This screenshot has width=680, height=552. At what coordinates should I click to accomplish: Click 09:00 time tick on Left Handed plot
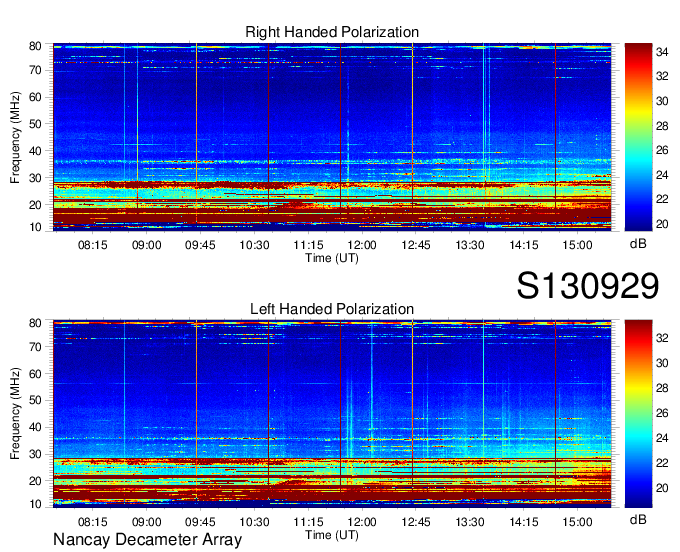pyautogui.click(x=147, y=522)
